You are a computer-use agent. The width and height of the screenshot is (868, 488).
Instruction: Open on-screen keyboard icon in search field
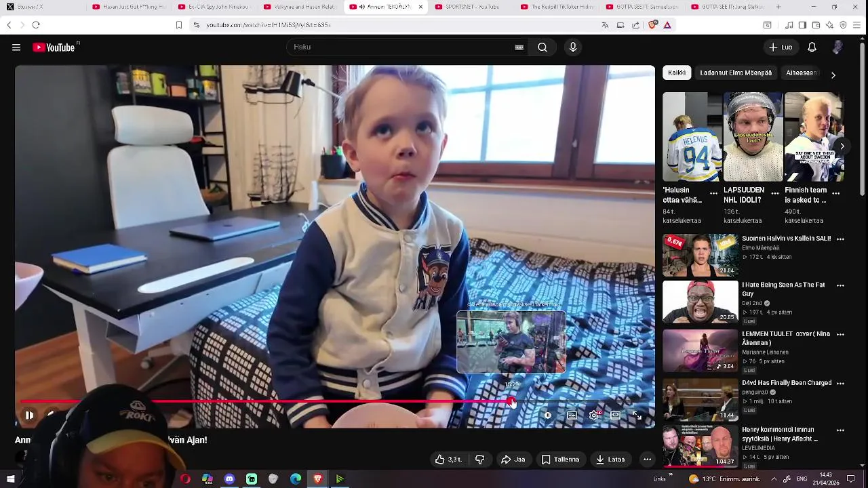519,47
